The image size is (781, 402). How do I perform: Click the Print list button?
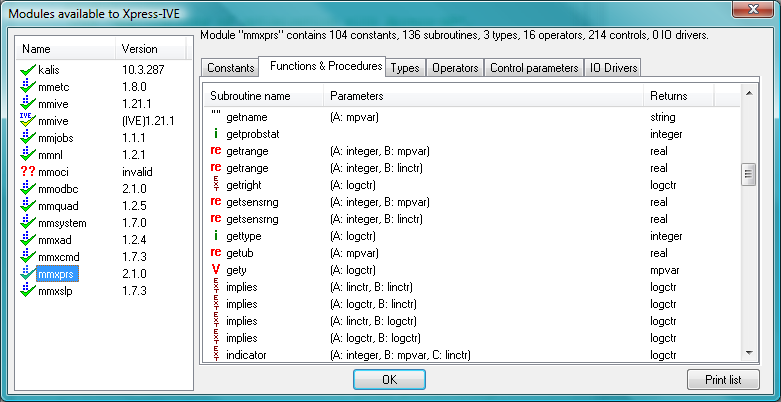point(722,380)
